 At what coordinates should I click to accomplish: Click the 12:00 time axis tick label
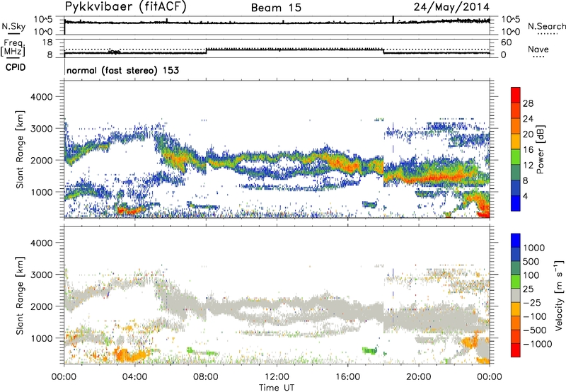click(x=277, y=377)
